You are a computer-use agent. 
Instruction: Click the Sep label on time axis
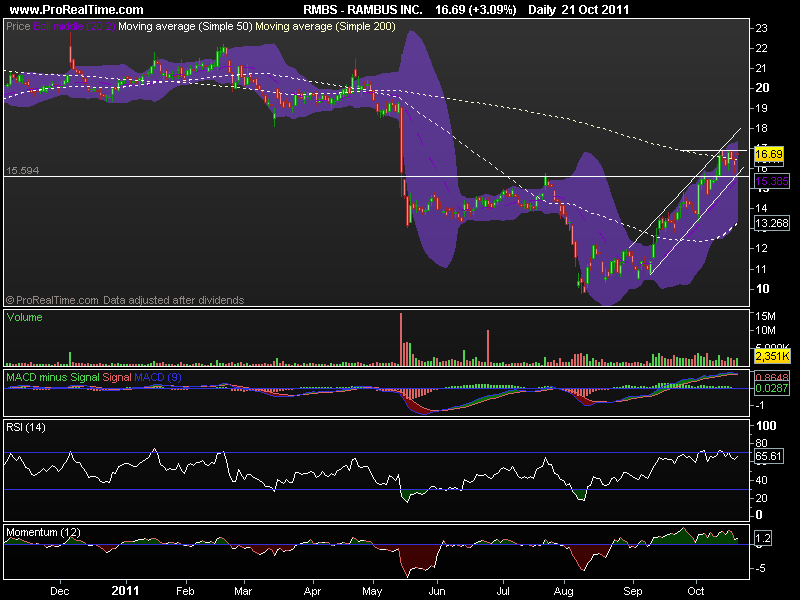pos(633,591)
